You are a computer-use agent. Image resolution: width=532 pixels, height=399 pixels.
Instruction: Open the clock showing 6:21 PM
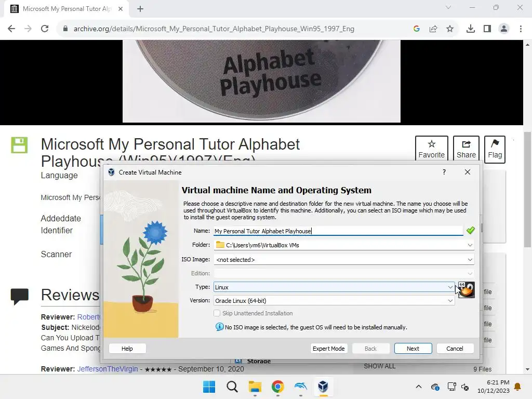click(x=494, y=387)
